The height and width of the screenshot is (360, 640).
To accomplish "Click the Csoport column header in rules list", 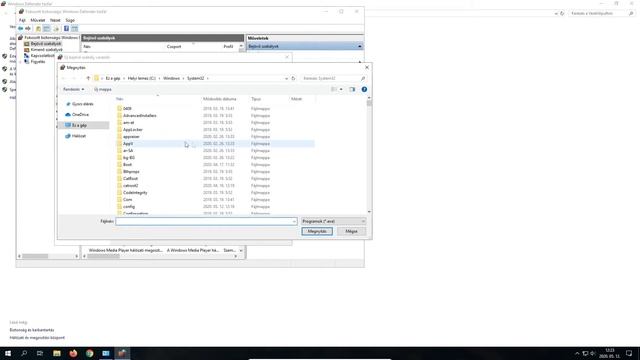I will click(x=174, y=47).
